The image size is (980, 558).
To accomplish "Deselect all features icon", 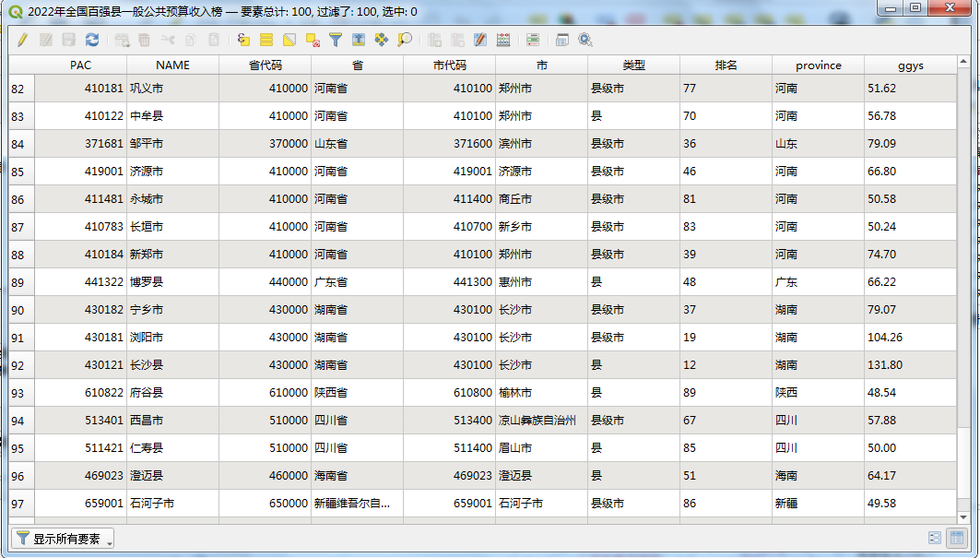I will [313, 40].
